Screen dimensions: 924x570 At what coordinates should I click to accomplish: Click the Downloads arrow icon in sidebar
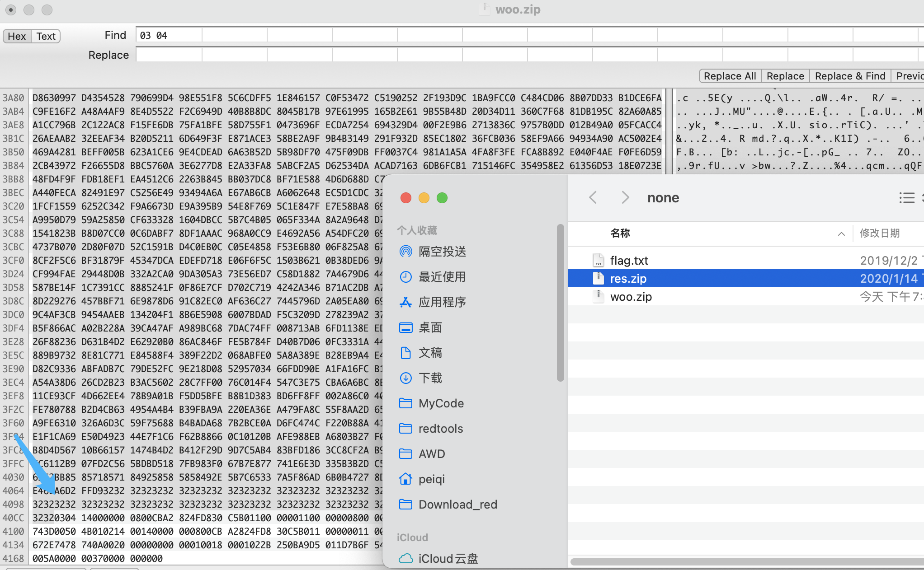(405, 378)
